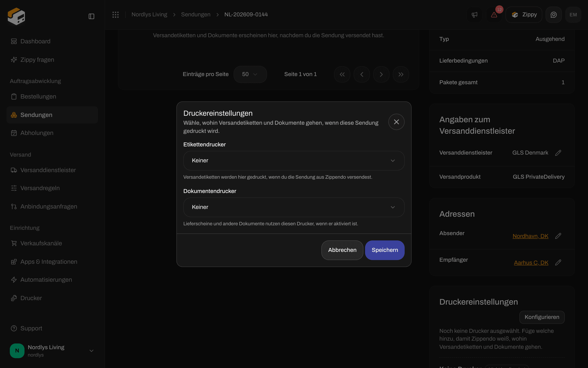Open the apps grid icon
The width and height of the screenshot is (588, 368).
click(115, 15)
